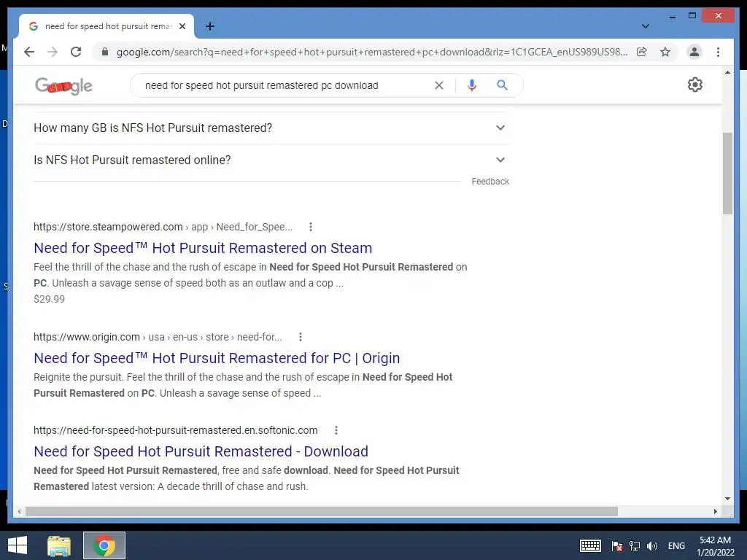Viewport: 747px width, 560px height.
Task: Expand 'How many GB is NFS Hot Pursuit remastered?'
Action: coord(271,128)
